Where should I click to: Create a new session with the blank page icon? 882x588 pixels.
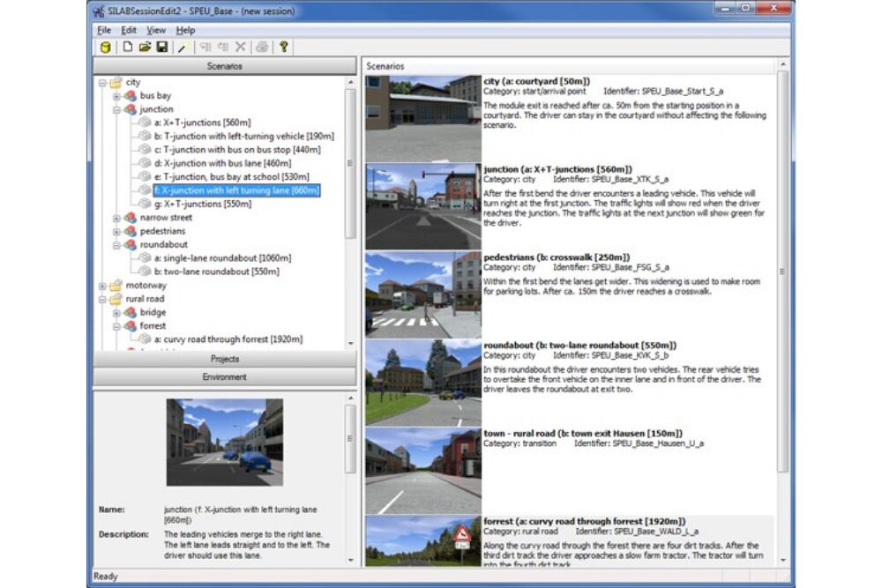129,48
